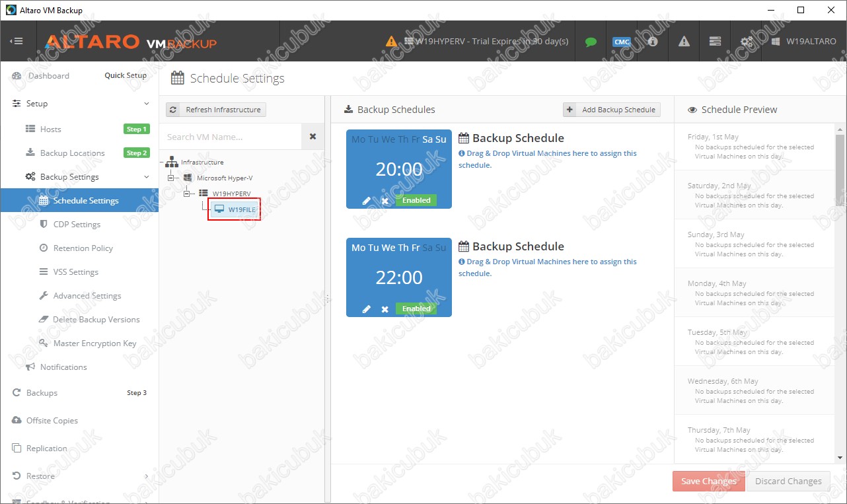Open CDP Settings item
The width and height of the screenshot is (847, 504).
click(x=77, y=225)
